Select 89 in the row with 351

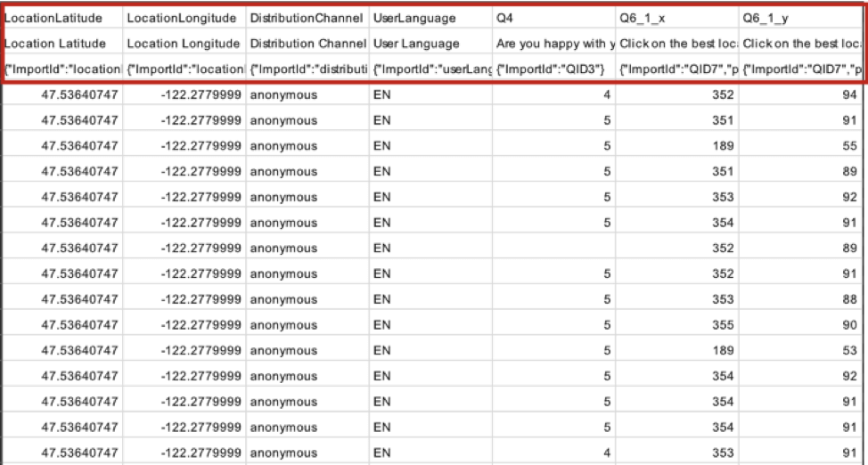click(x=800, y=172)
